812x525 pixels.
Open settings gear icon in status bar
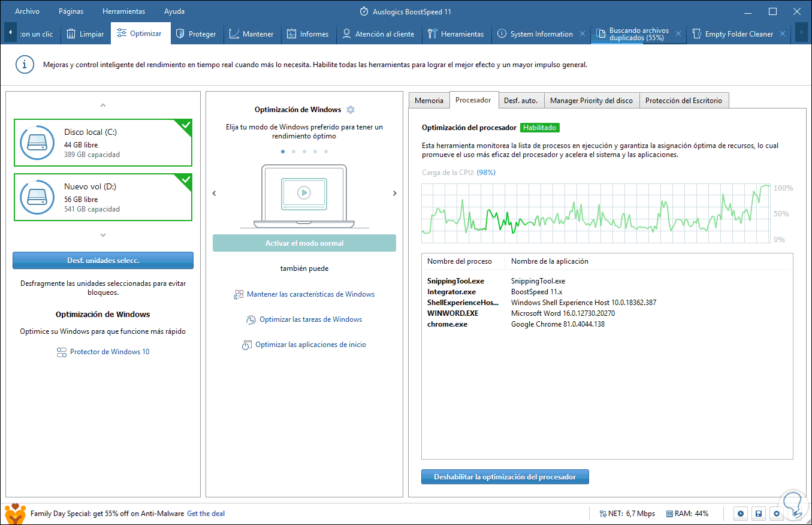(x=777, y=514)
